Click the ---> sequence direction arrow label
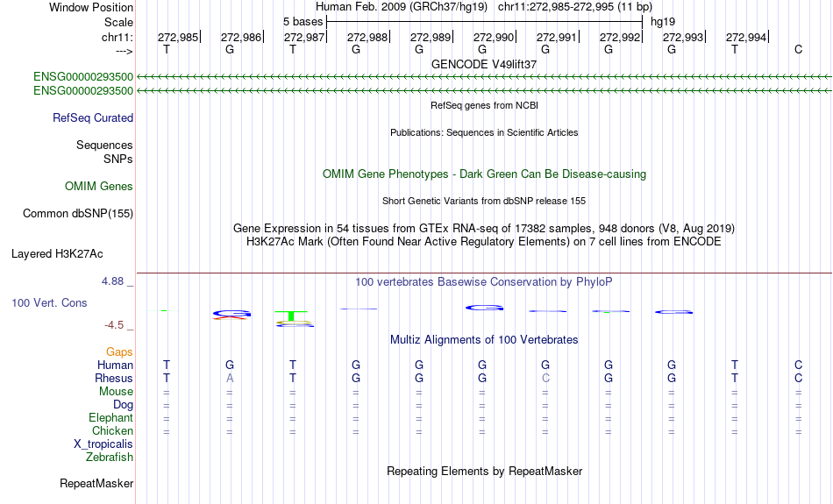The image size is (833, 504). click(125, 51)
